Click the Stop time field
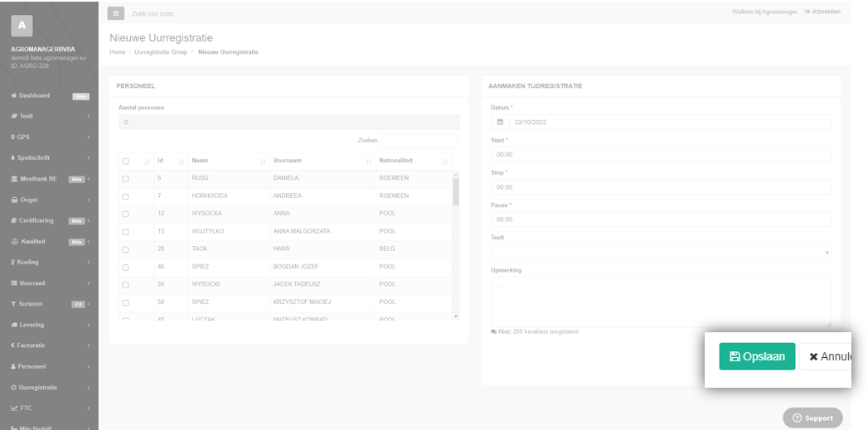The height and width of the screenshot is (430, 868). (661, 187)
